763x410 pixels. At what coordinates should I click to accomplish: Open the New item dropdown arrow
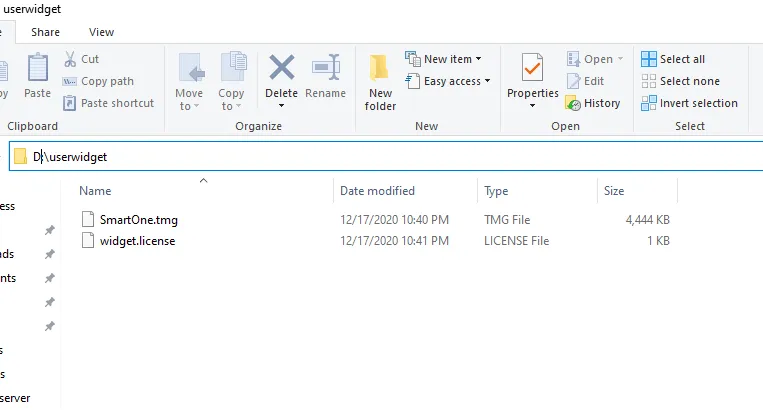click(x=478, y=59)
